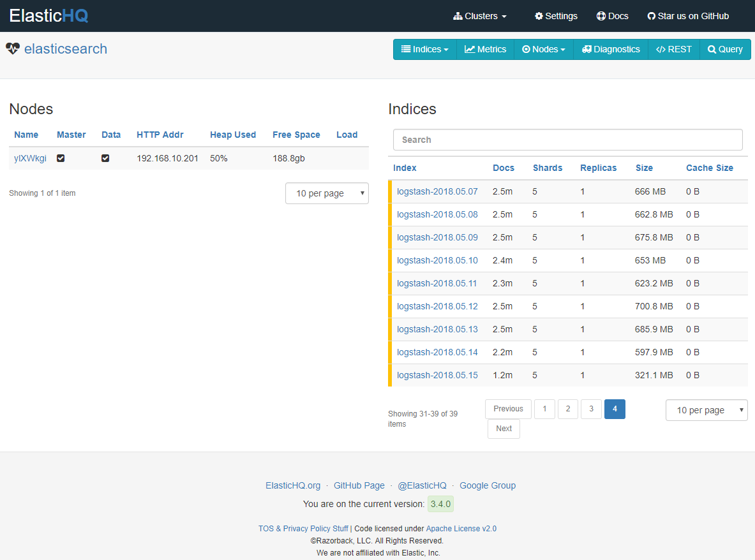This screenshot has width=755, height=560.
Task: Sort indices by Size column
Action: 644,168
